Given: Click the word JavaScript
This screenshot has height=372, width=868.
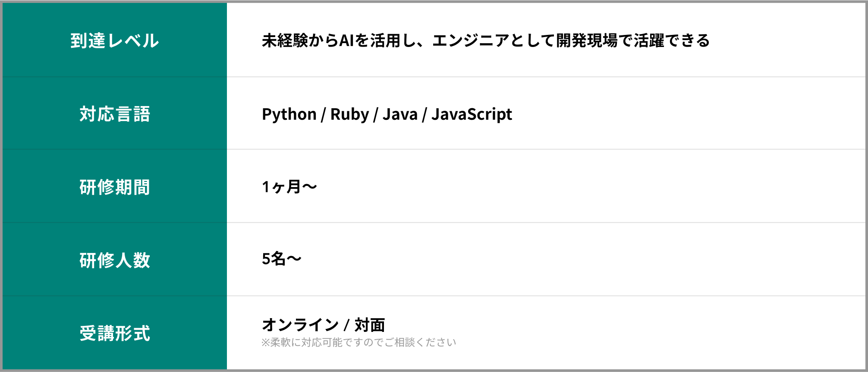Looking at the screenshot, I should click(x=472, y=114).
